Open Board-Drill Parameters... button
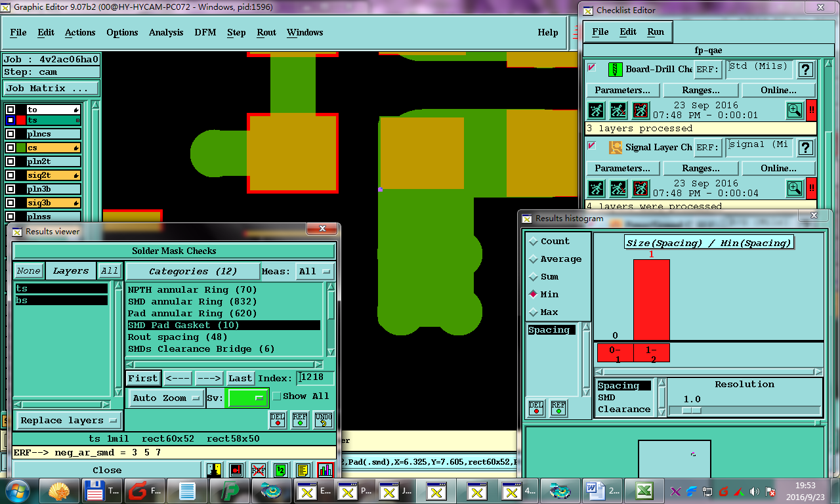This screenshot has height=504, width=840. point(622,90)
